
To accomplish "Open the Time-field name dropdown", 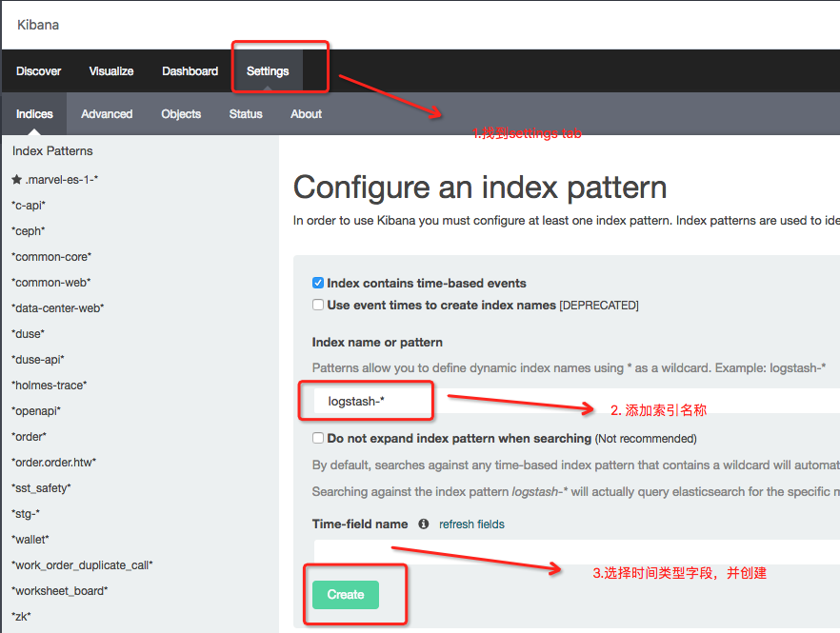I will point(576,551).
